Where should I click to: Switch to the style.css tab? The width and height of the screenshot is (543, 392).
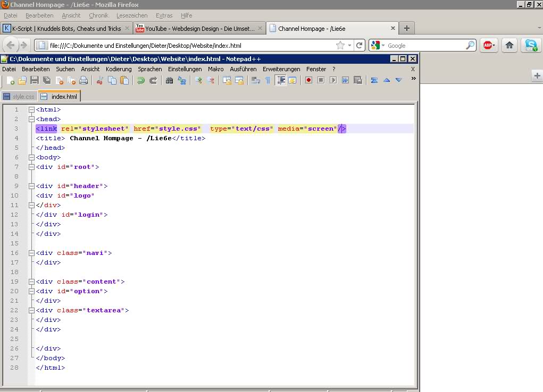click(19, 97)
